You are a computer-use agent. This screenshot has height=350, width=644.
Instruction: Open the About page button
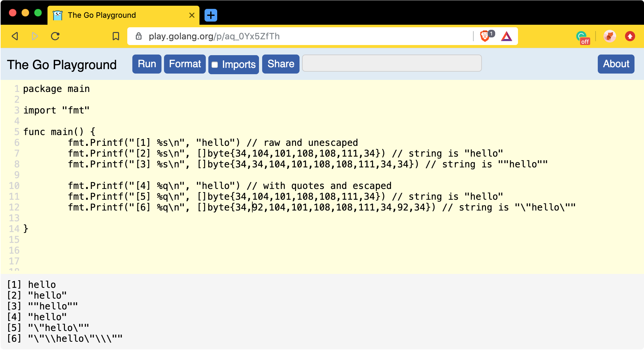[616, 64]
